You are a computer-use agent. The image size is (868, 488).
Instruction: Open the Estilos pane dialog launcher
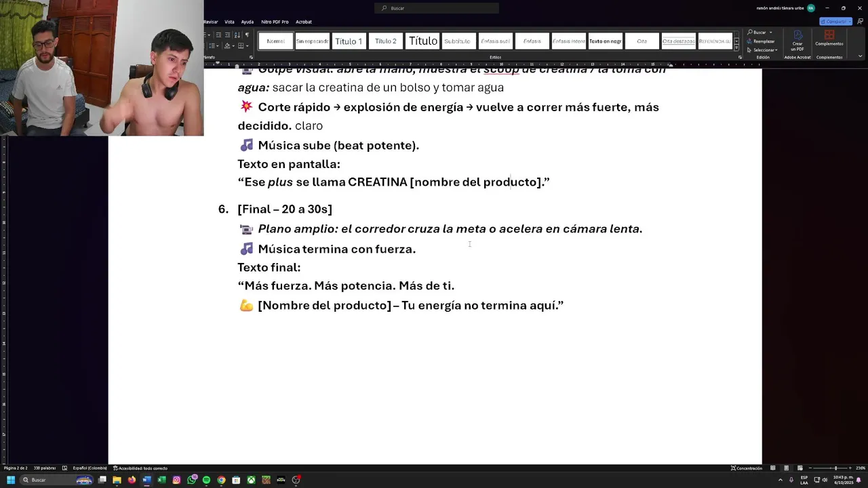click(740, 57)
